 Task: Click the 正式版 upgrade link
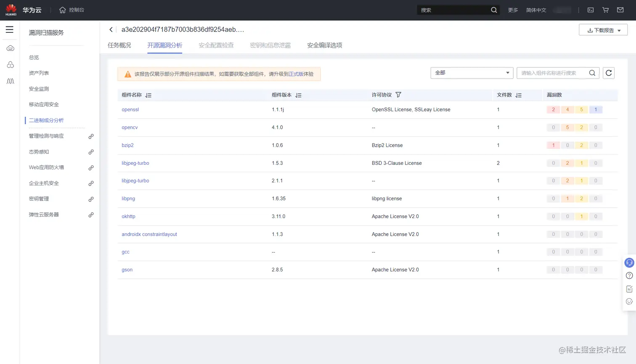(x=296, y=74)
